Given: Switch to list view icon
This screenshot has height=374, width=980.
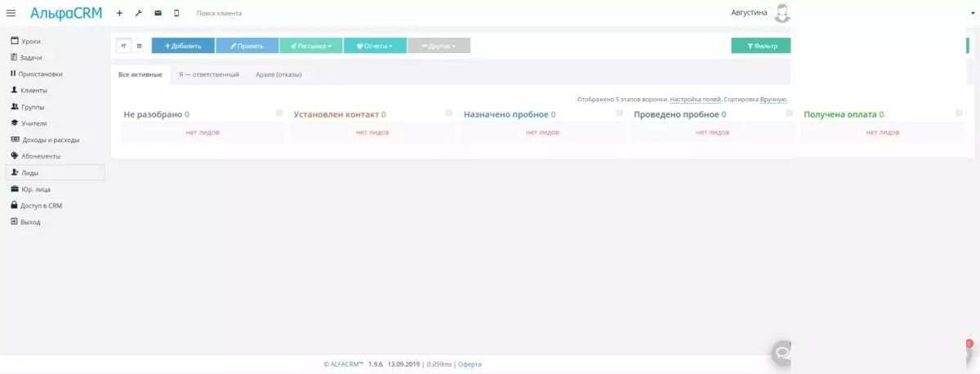Looking at the screenshot, I should click(139, 46).
